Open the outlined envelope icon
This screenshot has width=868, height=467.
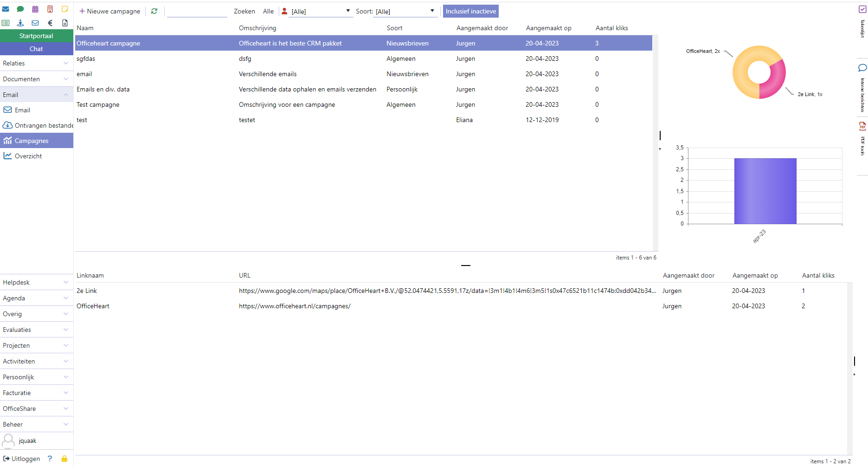coord(35,23)
